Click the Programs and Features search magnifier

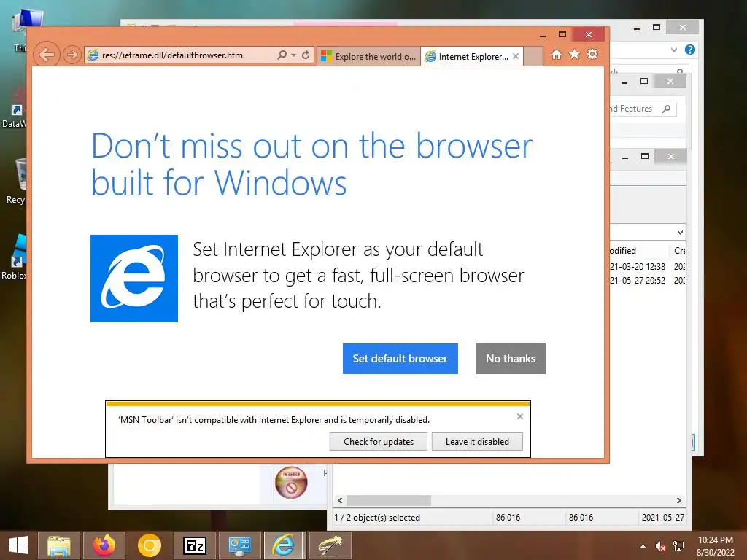(x=667, y=109)
